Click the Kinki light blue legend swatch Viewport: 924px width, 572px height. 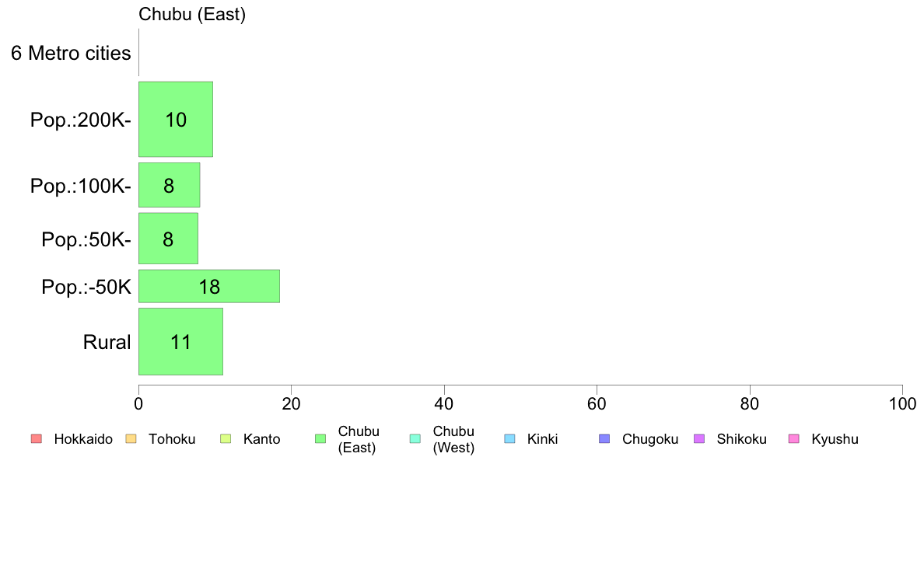[x=509, y=439]
